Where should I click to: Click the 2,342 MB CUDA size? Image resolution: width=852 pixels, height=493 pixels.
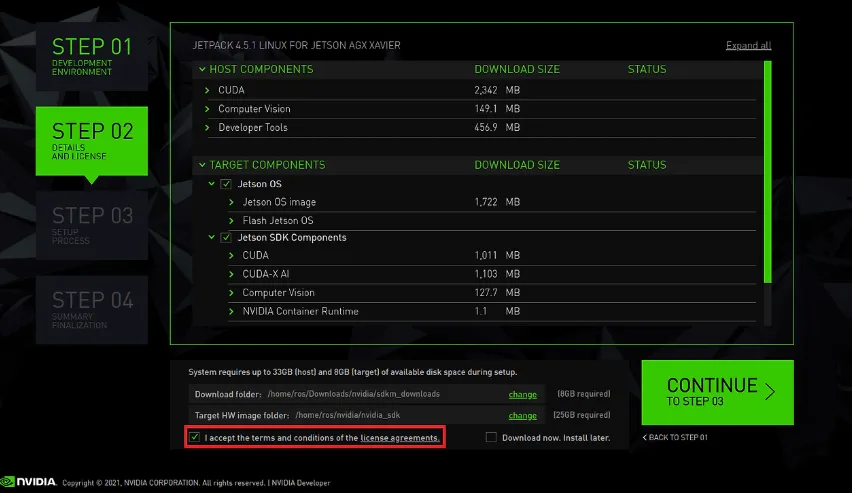coord(497,90)
